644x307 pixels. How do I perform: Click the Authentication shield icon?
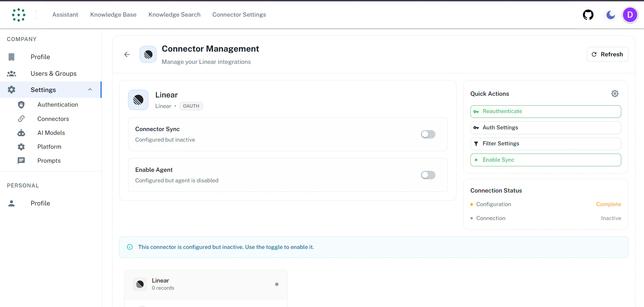click(x=21, y=105)
